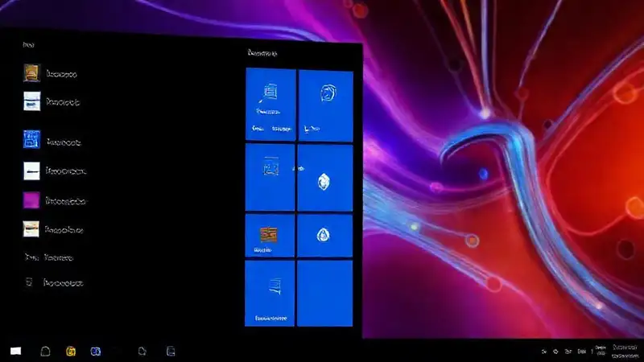The height and width of the screenshot is (362, 644).
Task: Click the tile with picture-frame outline icon
Action: pos(270,177)
